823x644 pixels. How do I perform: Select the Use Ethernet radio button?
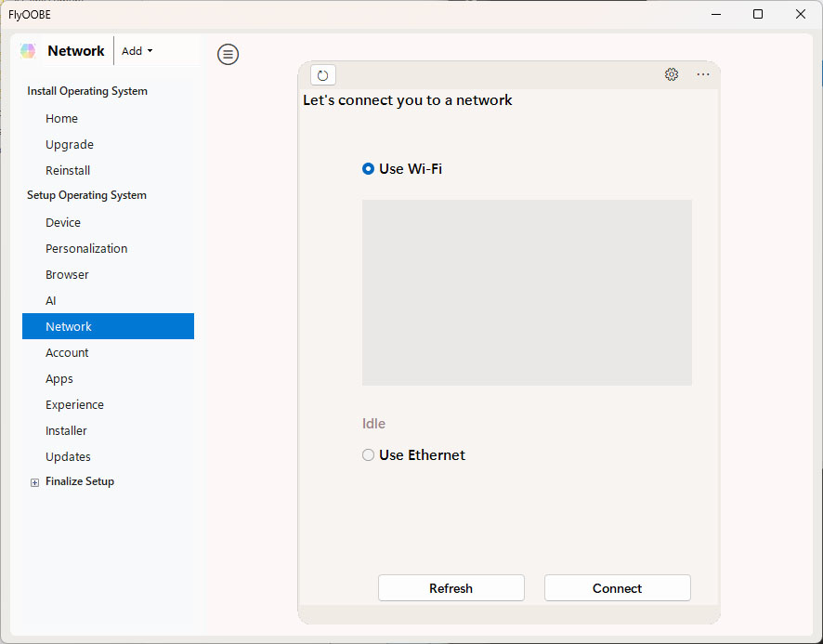(x=369, y=455)
